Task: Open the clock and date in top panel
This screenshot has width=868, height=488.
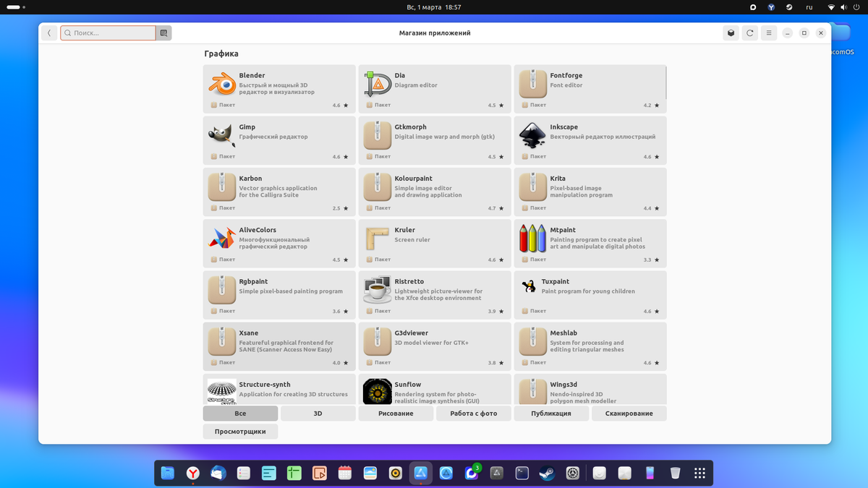Action: 434,7
